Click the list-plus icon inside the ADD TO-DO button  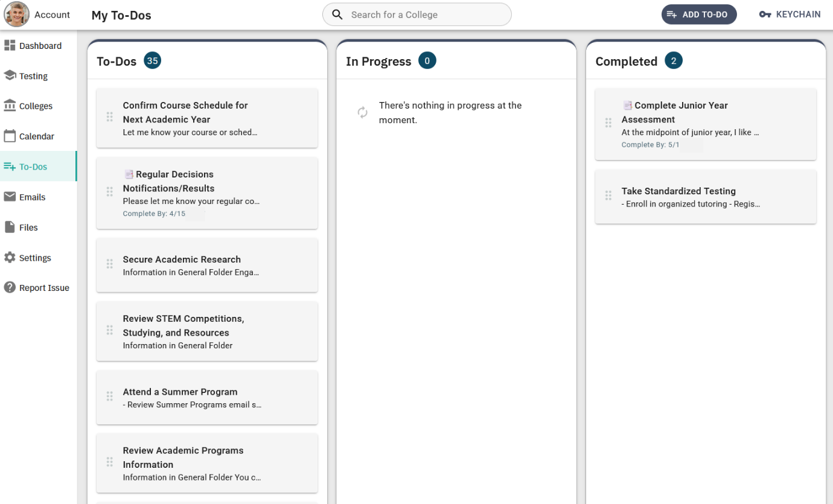(672, 14)
